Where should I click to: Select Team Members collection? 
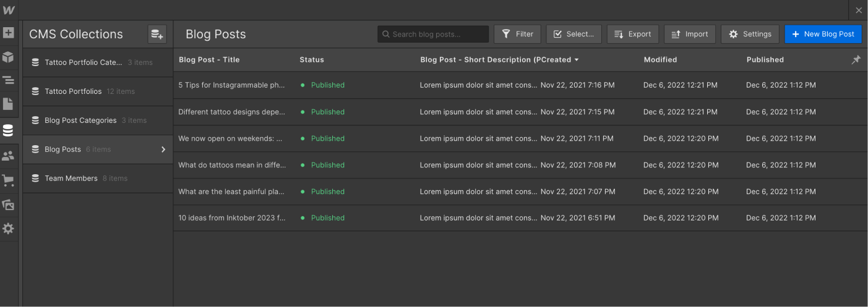click(x=98, y=179)
